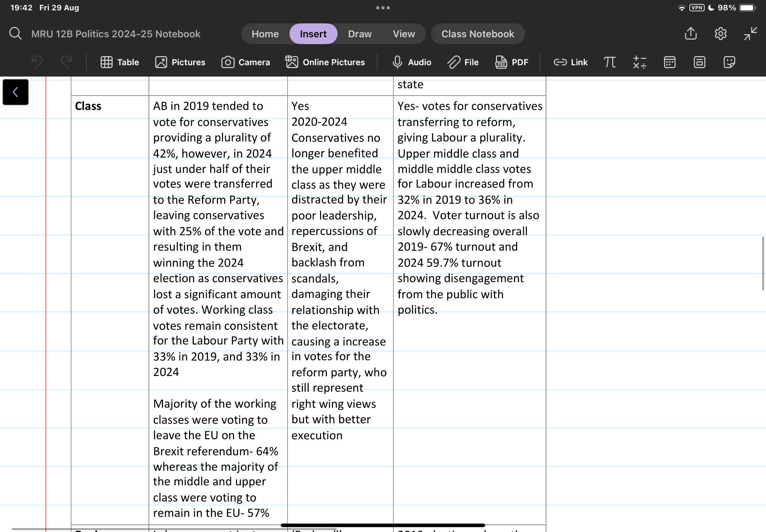Share the notebook page
The height and width of the screenshot is (532, 766).
point(691,34)
